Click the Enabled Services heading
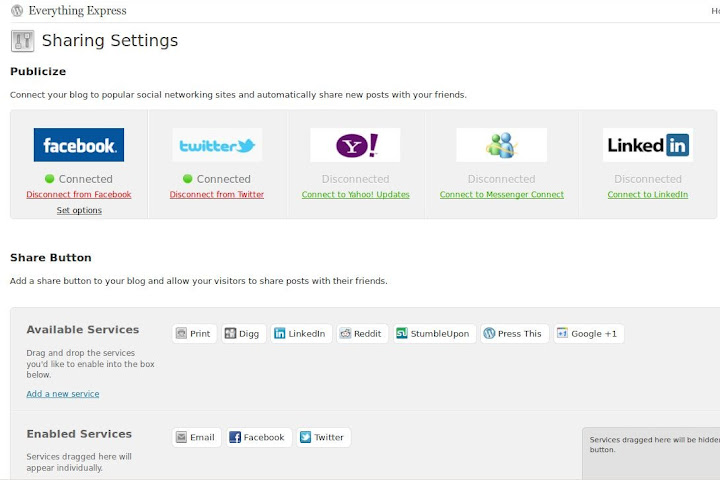Screen dimensions: 720x480 (x=79, y=434)
